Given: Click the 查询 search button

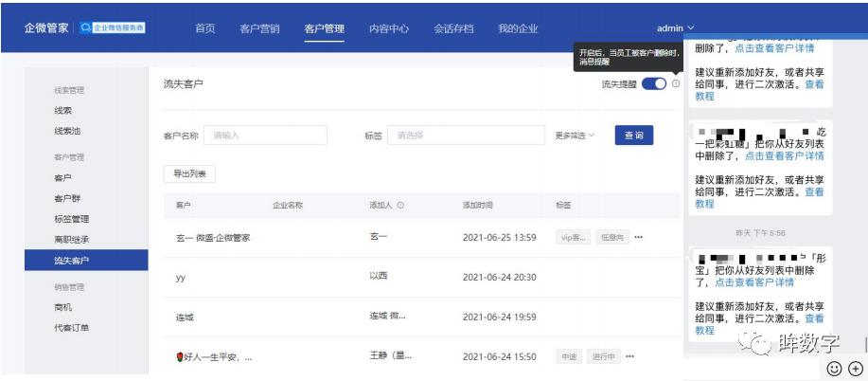Looking at the screenshot, I should (x=634, y=136).
